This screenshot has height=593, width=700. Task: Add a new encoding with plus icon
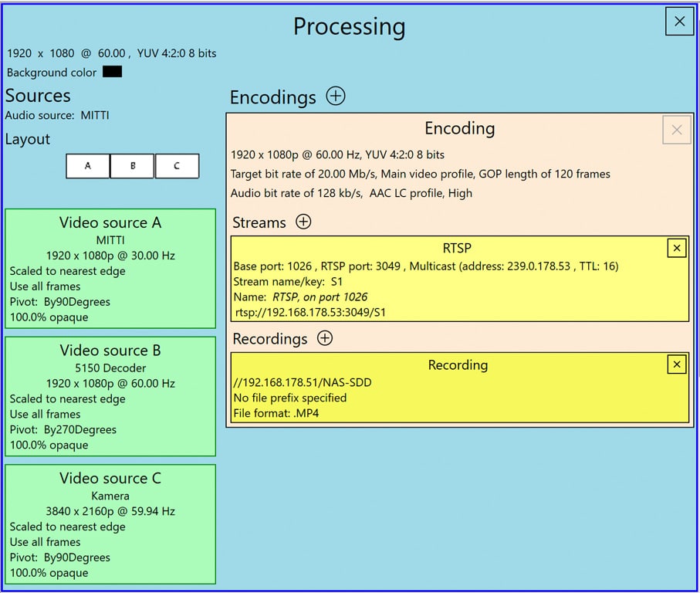click(x=336, y=97)
